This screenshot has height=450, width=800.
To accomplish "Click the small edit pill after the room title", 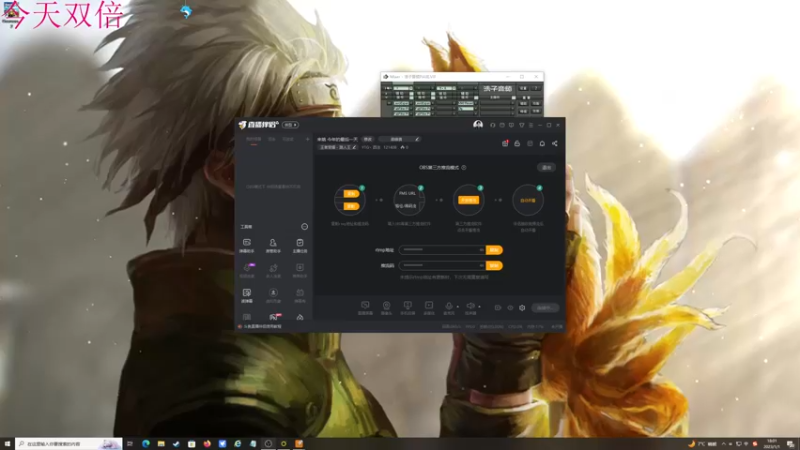I will tap(368, 139).
